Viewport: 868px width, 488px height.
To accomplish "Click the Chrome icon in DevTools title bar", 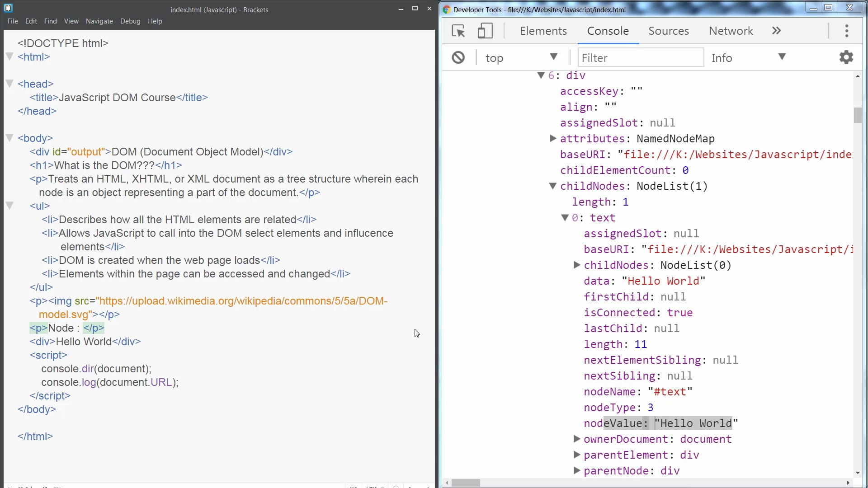I will [447, 9].
